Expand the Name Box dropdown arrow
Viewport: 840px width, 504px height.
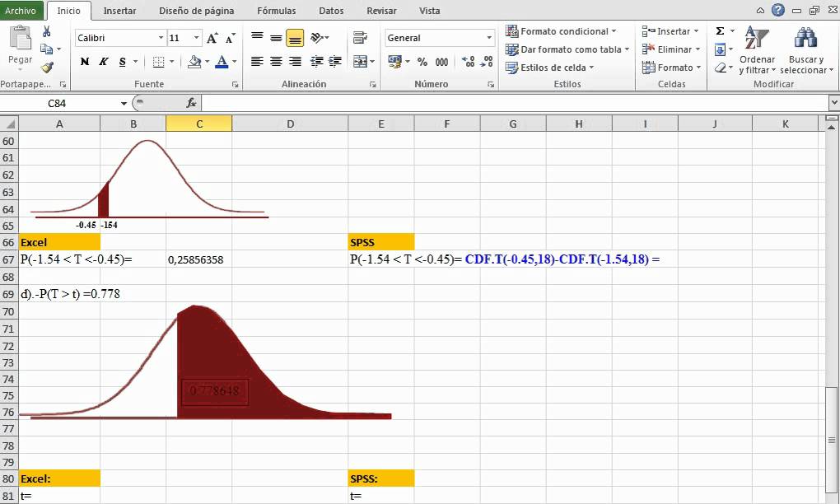[124, 104]
